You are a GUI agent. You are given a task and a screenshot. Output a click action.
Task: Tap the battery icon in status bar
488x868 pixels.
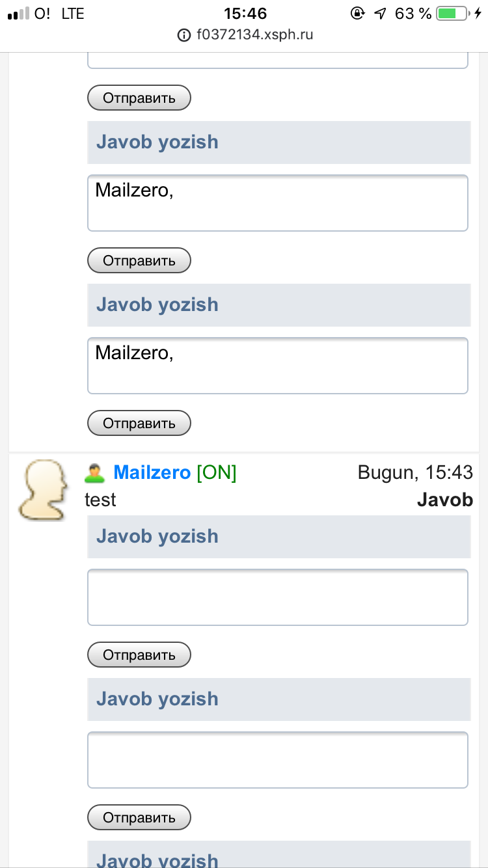click(x=450, y=13)
